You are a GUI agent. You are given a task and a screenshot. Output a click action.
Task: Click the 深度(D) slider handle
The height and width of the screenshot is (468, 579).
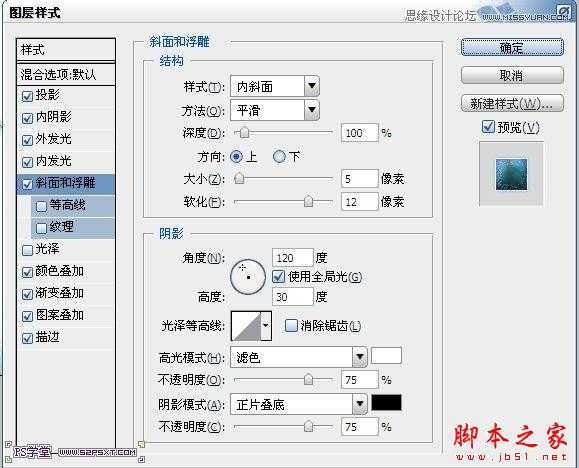244,133
